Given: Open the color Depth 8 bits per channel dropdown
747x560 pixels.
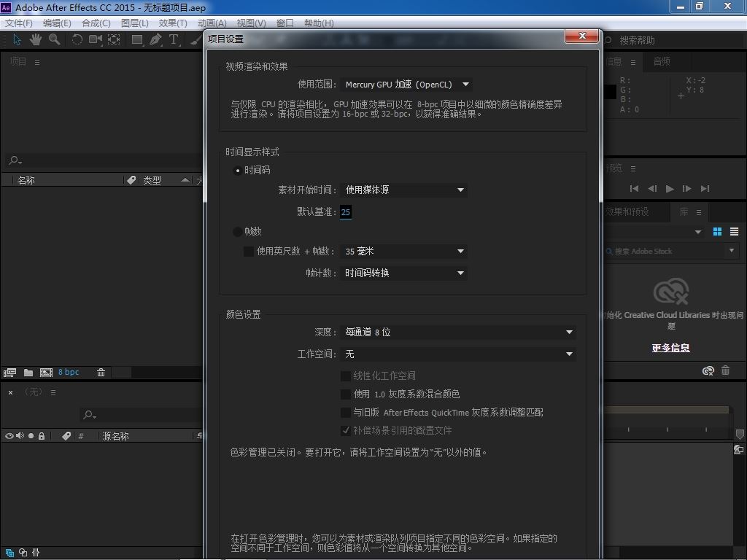Looking at the screenshot, I should pyautogui.click(x=458, y=332).
